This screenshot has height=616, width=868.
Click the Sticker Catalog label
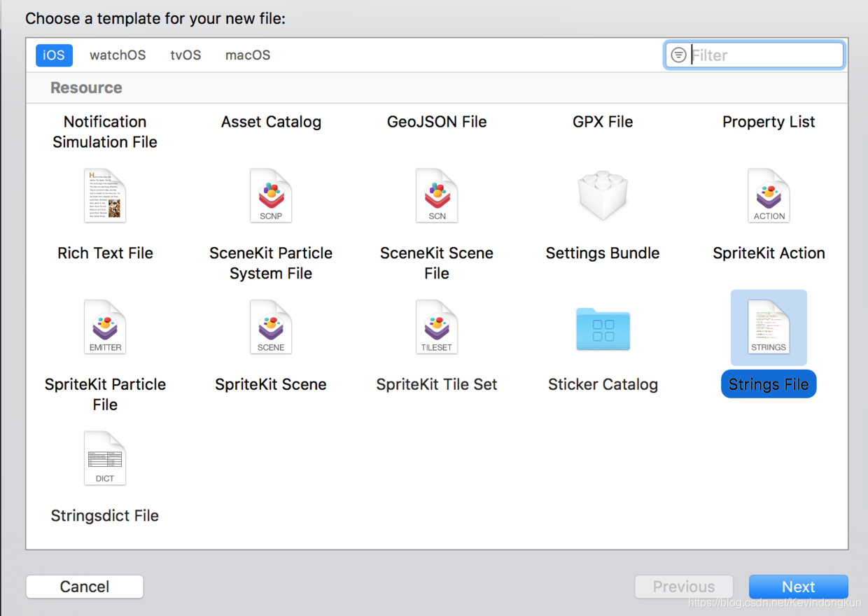pyautogui.click(x=603, y=384)
